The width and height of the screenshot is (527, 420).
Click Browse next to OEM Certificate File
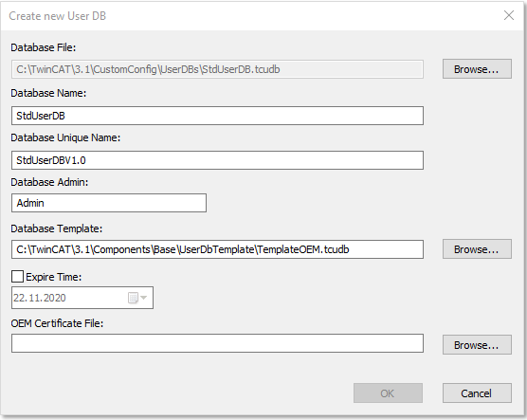[477, 345]
